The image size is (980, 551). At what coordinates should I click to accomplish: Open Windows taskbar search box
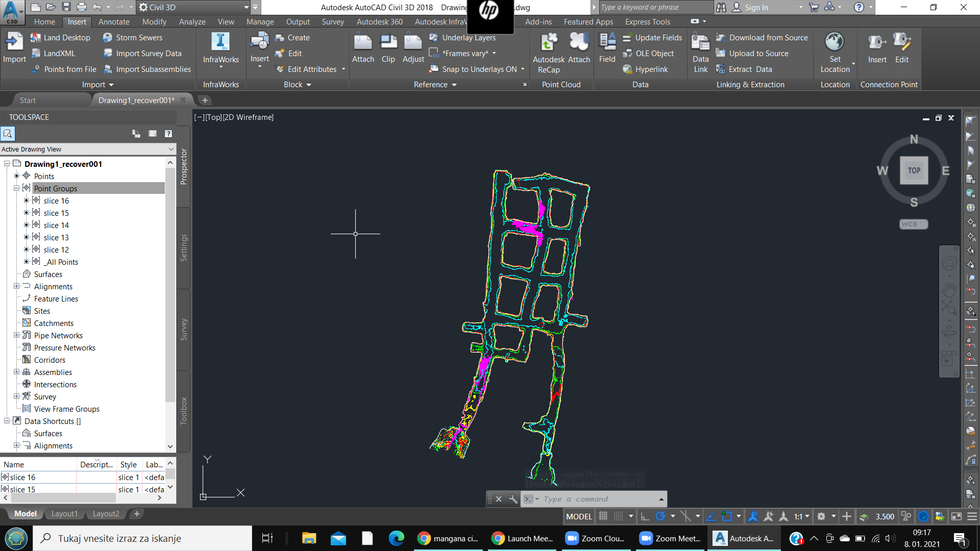click(x=142, y=538)
